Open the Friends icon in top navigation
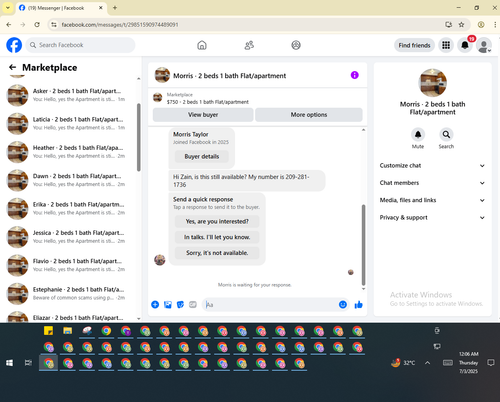The width and height of the screenshot is (500, 402). 249,45
